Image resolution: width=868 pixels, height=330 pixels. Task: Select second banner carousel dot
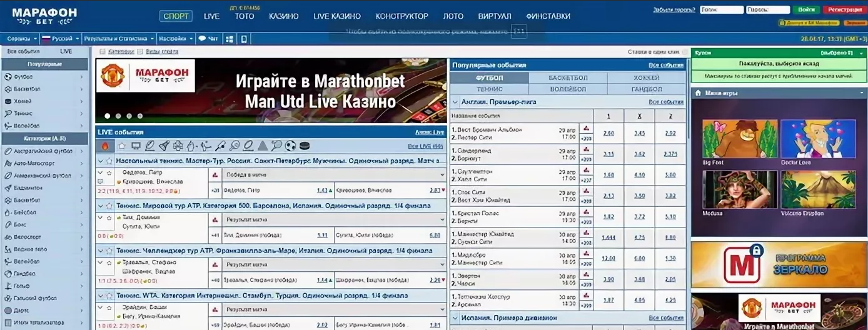pyautogui.click(x=118, y=116)
